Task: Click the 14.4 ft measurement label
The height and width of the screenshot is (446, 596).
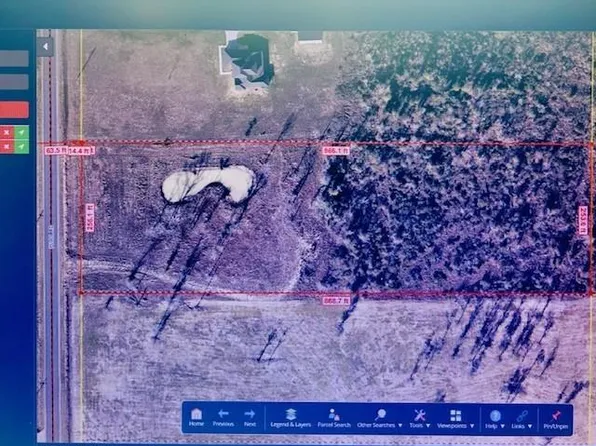Action: pyautogui.click(x=80, y=151)
